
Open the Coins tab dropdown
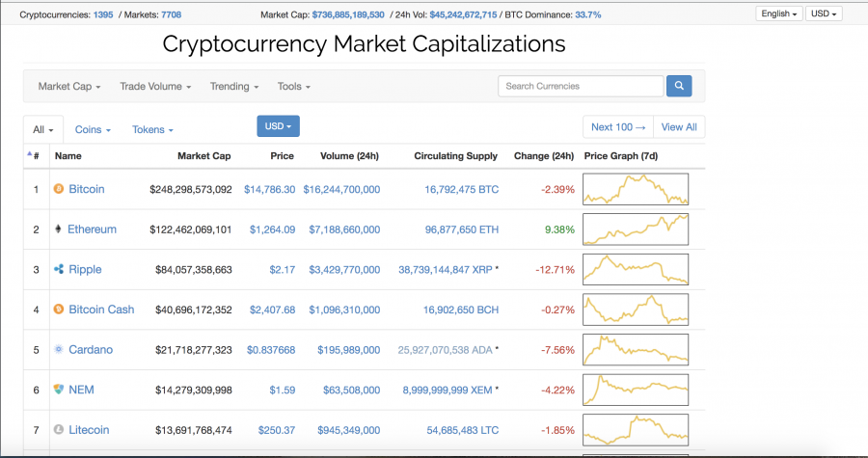click(x=93, y=129)
